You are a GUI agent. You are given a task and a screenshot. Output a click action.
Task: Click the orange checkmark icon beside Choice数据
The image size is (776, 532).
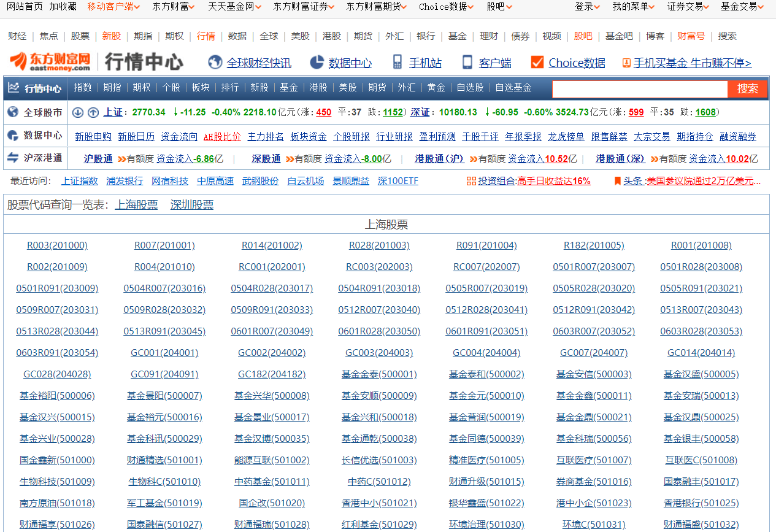[x=537, y=63]
